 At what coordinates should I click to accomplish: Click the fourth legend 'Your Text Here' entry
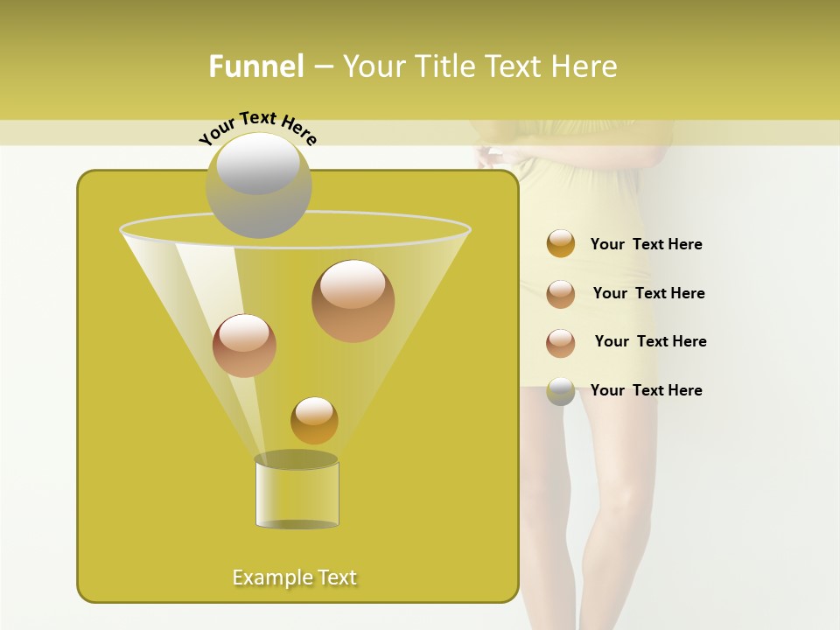(646, 390)
